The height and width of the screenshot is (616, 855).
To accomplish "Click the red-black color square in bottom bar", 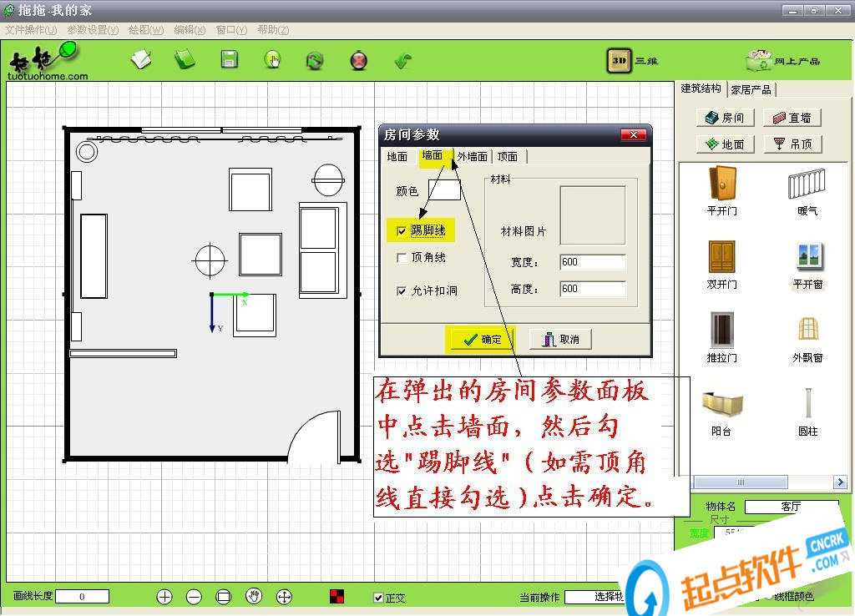I will pos(337,596).
